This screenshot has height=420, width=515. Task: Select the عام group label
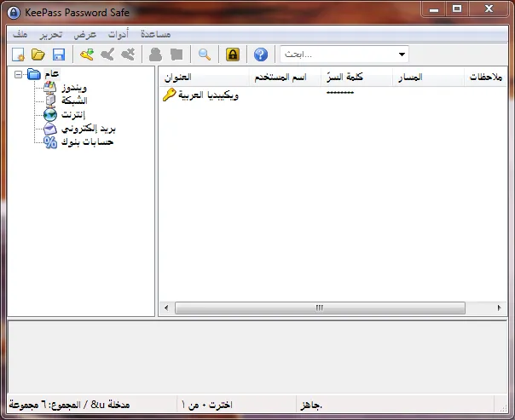pyautogui.click(x=51, y=74)
